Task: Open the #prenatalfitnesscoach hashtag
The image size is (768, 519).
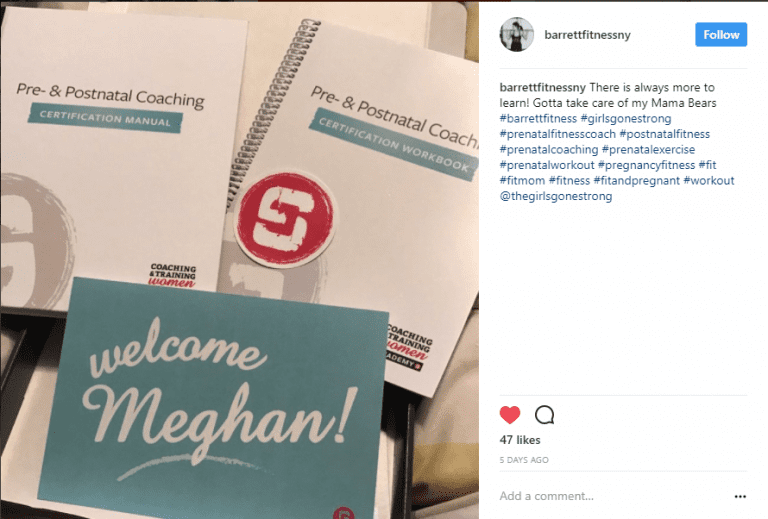Action: coord(557,134)
